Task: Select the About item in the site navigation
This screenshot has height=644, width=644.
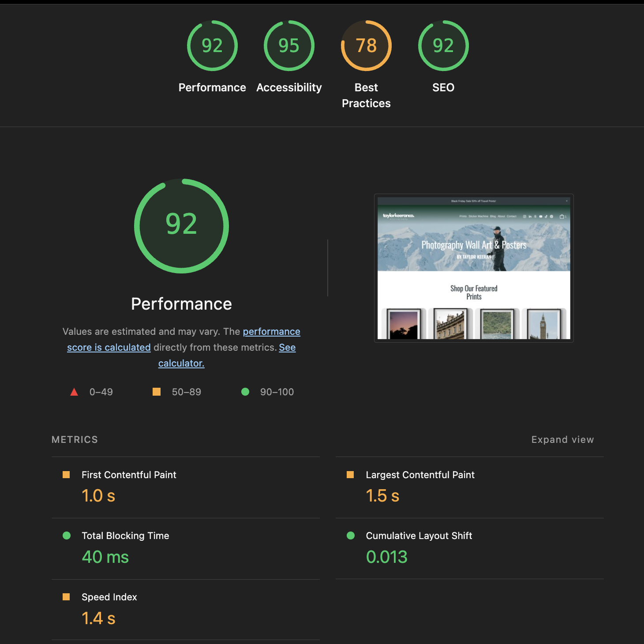Action: pos(502,216)
